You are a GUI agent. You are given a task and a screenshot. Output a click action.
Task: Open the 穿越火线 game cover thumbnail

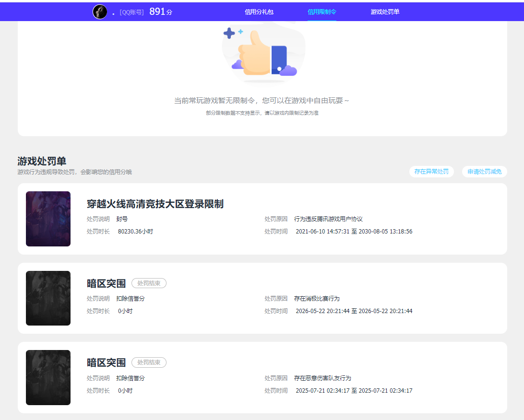click(x=48, y=219)
